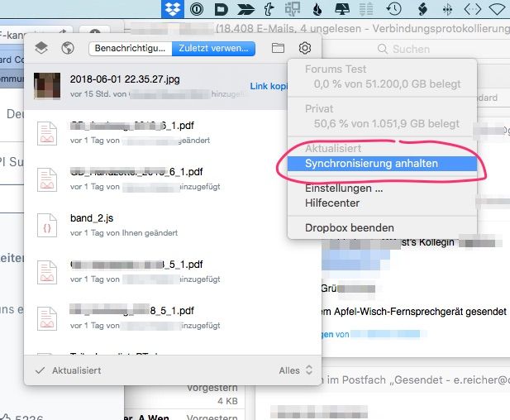
Task: Click the stacked layers icon in Dropbox popup
Action: click(41, 48)
